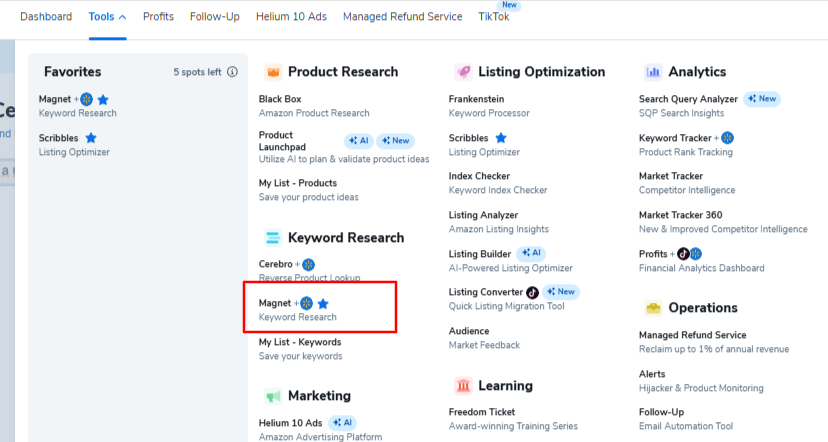
Task: Click AI badge beside Product Launchpad
Action: 359,141
